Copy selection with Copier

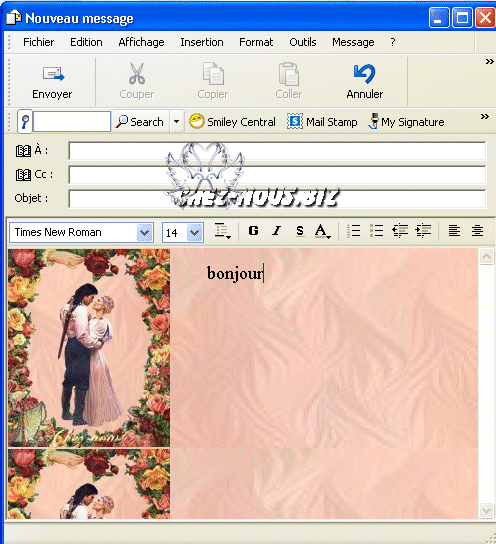pos(213,82)
